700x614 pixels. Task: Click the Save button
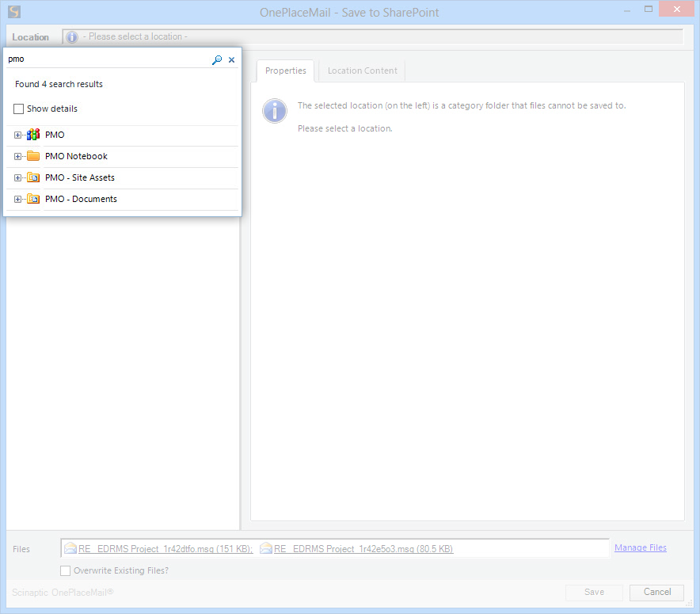[x=594, y=592]
